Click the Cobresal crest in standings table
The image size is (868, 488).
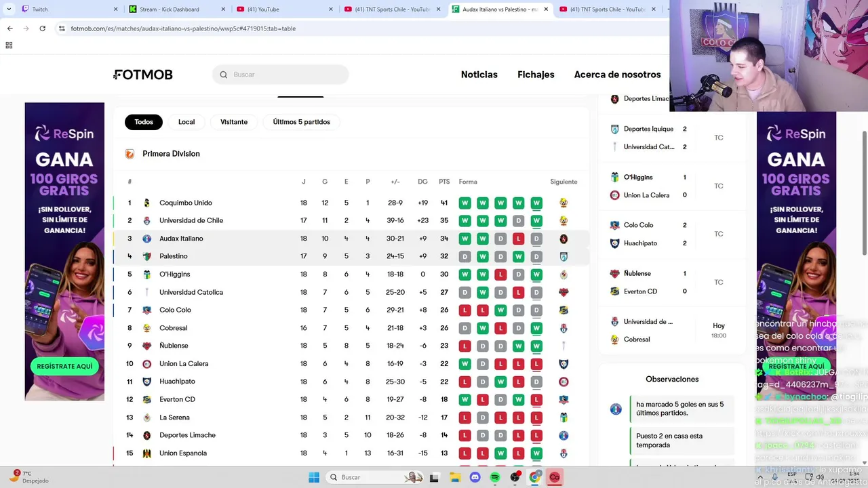[x=146, y=328]
